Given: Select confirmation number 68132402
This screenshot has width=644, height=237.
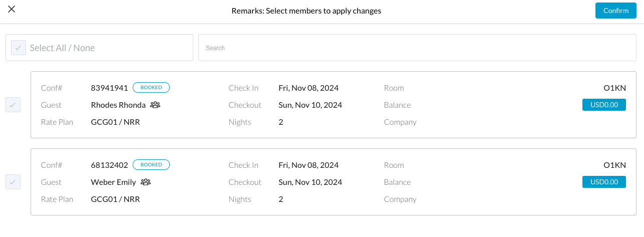Looking at the screenshot, I should coord(110,165).
